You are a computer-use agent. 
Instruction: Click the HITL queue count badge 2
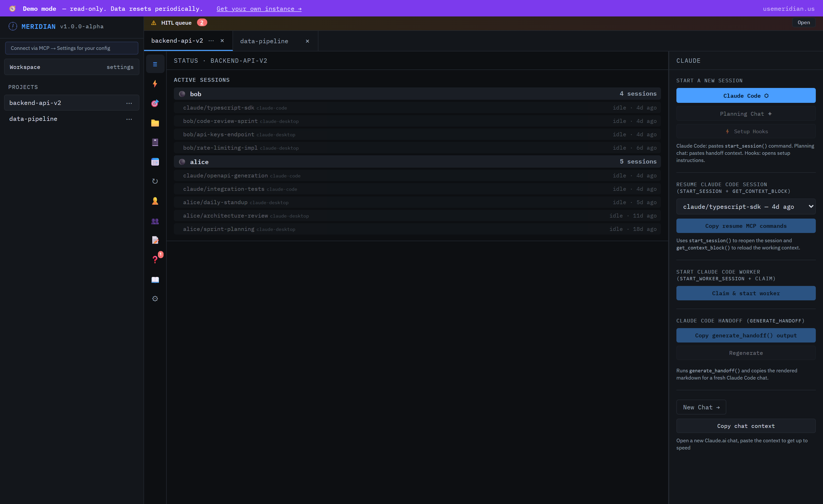(x=202, y=22)
